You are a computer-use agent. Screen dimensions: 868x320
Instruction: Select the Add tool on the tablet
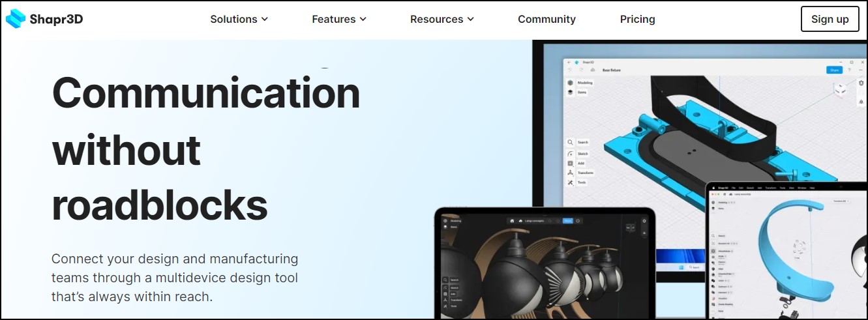click(445, 294)
